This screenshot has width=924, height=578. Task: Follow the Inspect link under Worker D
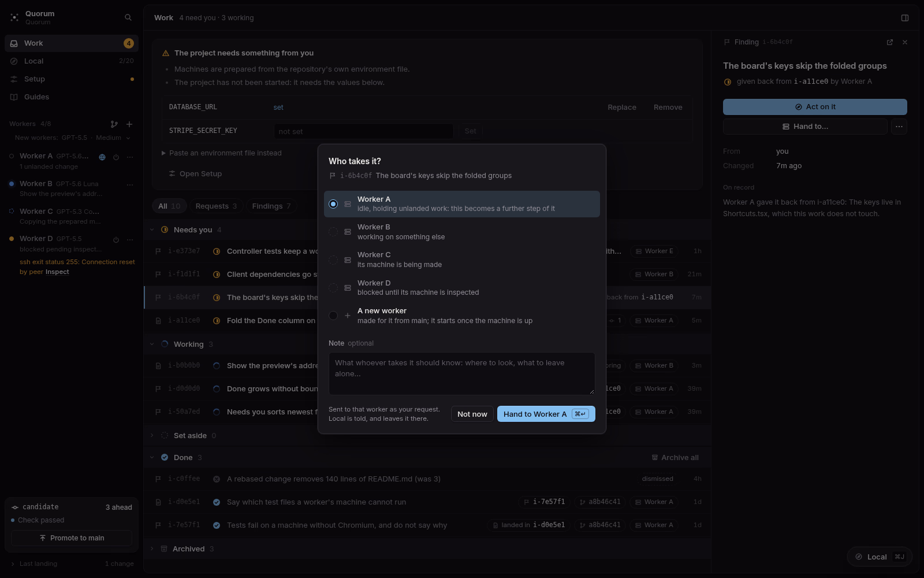point(57,272)
